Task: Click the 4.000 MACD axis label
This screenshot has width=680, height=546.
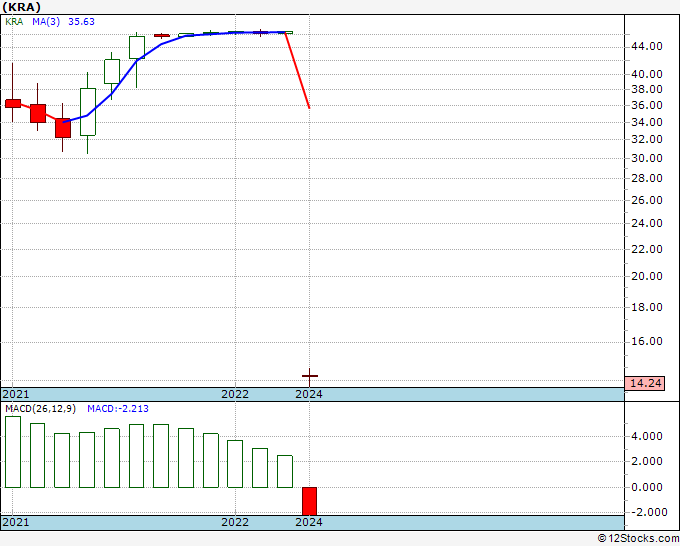Action: 647,436
